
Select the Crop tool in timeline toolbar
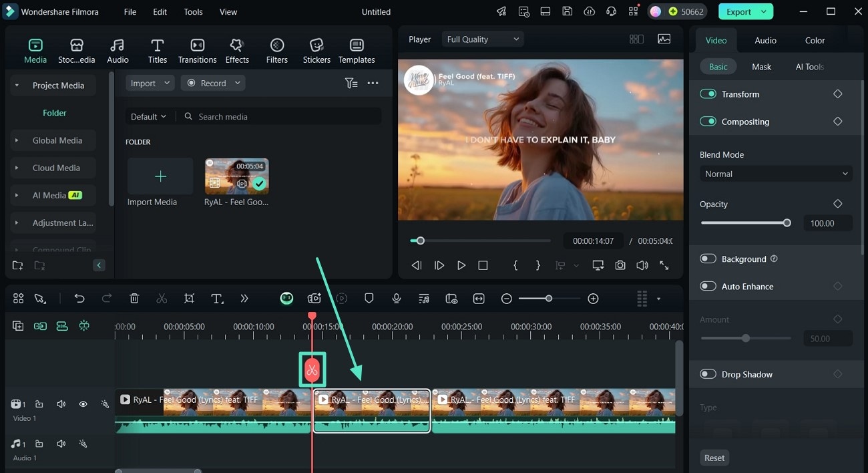click(x=190, y=299)
